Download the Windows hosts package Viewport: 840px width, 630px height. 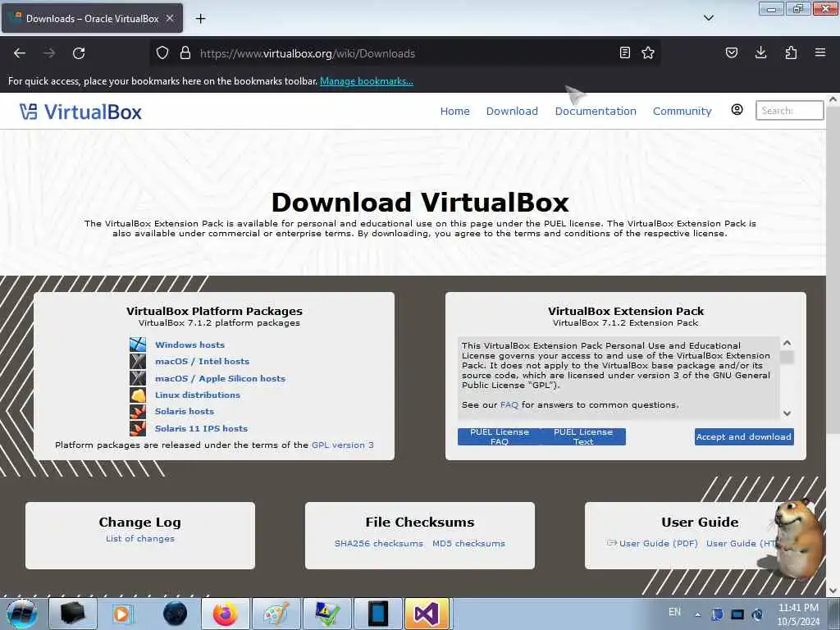pos(189,345)
